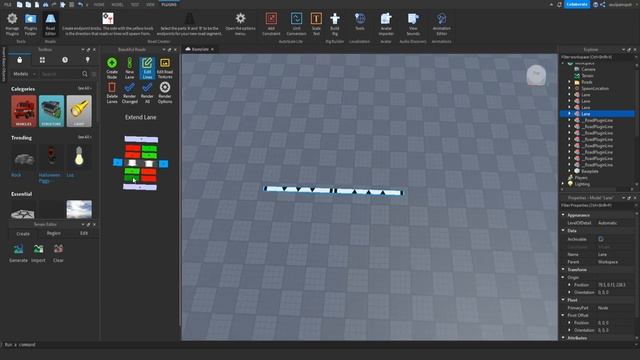Collapse the Transform section in Properties
This screenshot has width=640, height=360.
(x=563, y=269)
